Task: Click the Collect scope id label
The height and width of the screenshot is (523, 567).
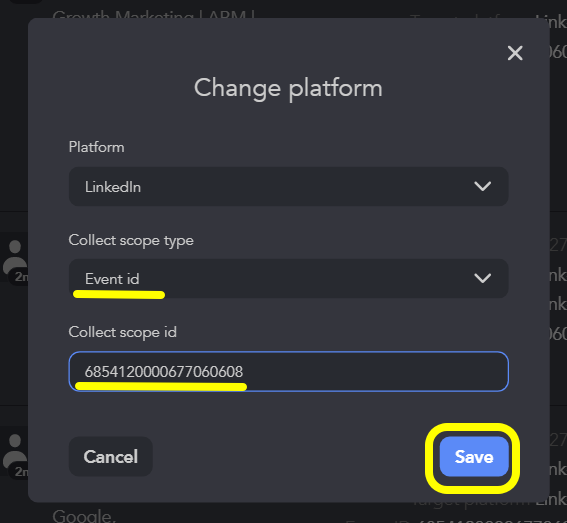Action: pos(123,332)
